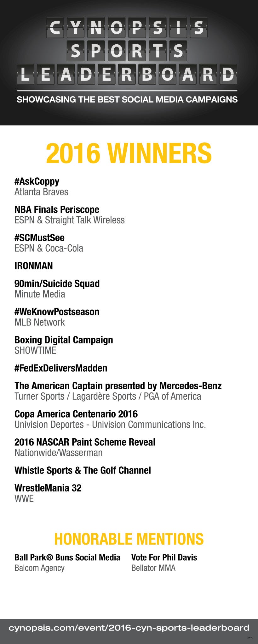Click the Honorable Mentions heading
Screen dimensions: 258x644
[x=129, y=539]
